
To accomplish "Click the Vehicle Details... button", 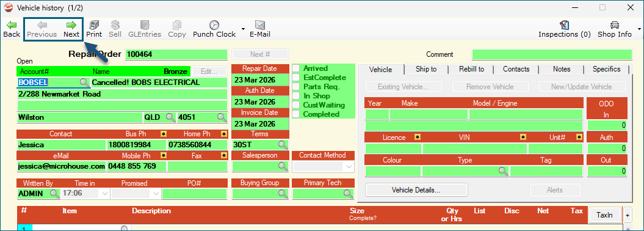I will point(416,190).
